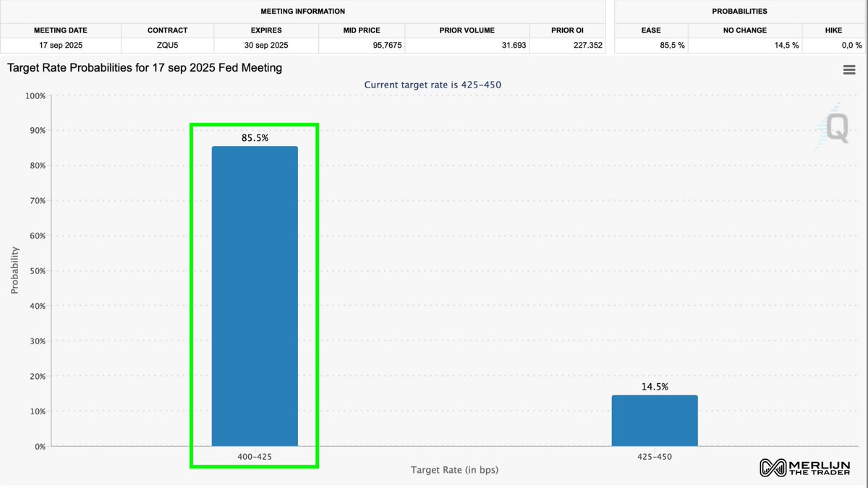The width and height of the screenshot is (868, 488).
Task: Click the meeting date 17 sep 2025
Action: click(x=60, y=43)
